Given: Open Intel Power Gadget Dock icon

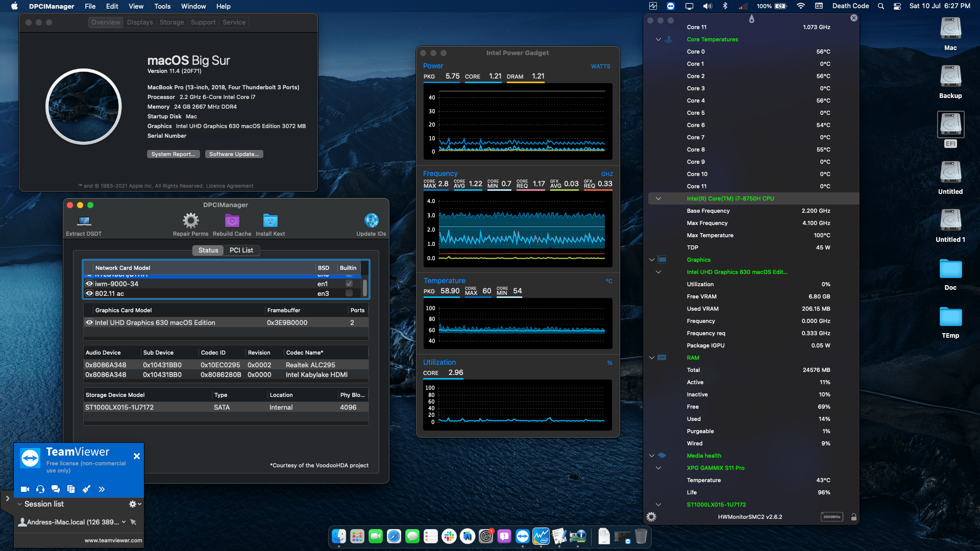Looking at the screenshot, I should tap(541, 536).
